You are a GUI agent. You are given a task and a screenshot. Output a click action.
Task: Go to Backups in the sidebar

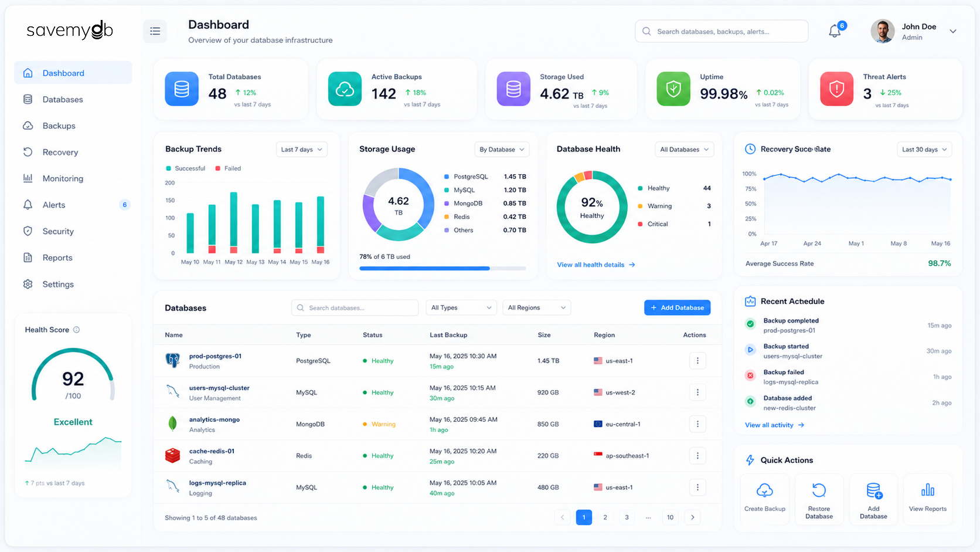click(73, 126)
